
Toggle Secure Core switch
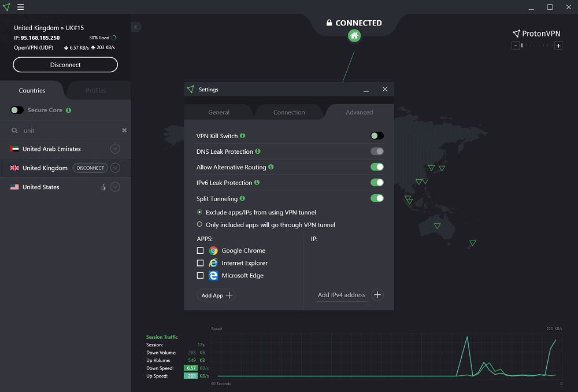tap(17, 110)
